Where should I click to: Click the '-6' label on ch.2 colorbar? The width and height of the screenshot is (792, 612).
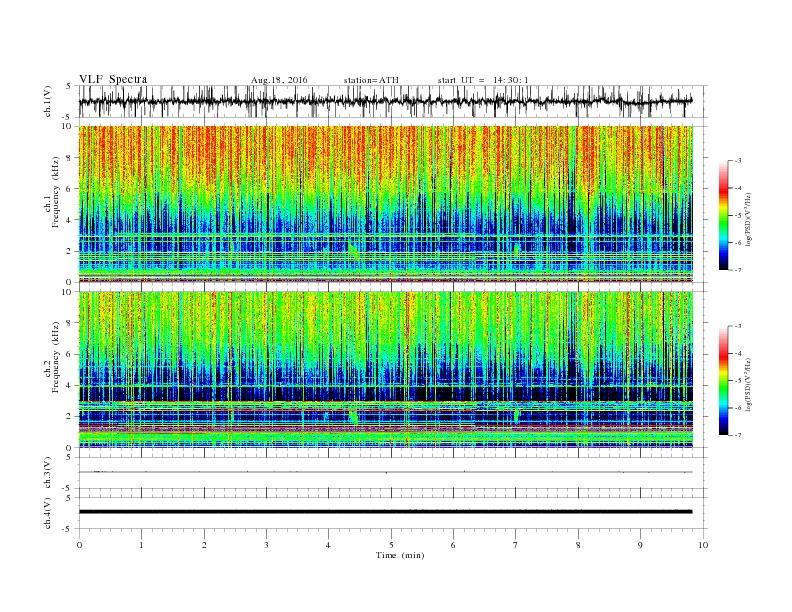point(738,408)
